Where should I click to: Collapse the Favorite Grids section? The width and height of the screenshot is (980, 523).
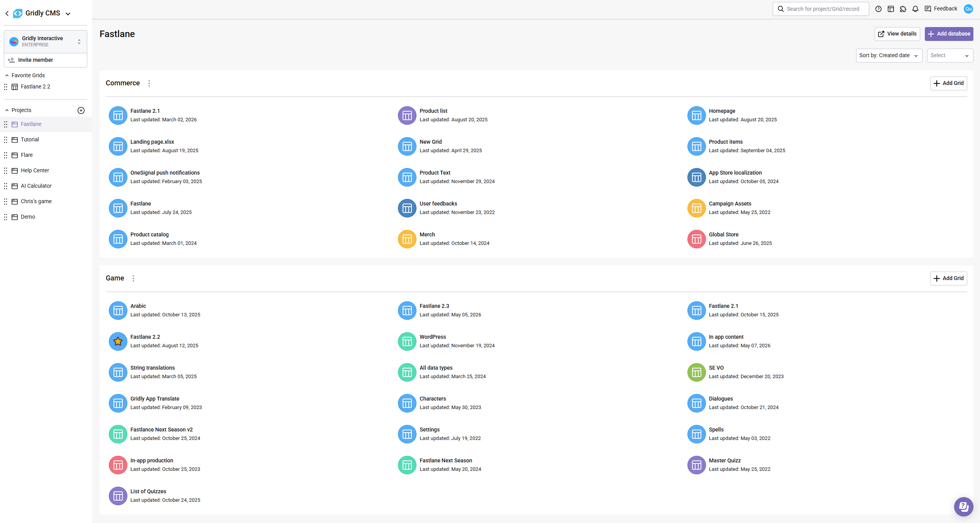point(7,76)
